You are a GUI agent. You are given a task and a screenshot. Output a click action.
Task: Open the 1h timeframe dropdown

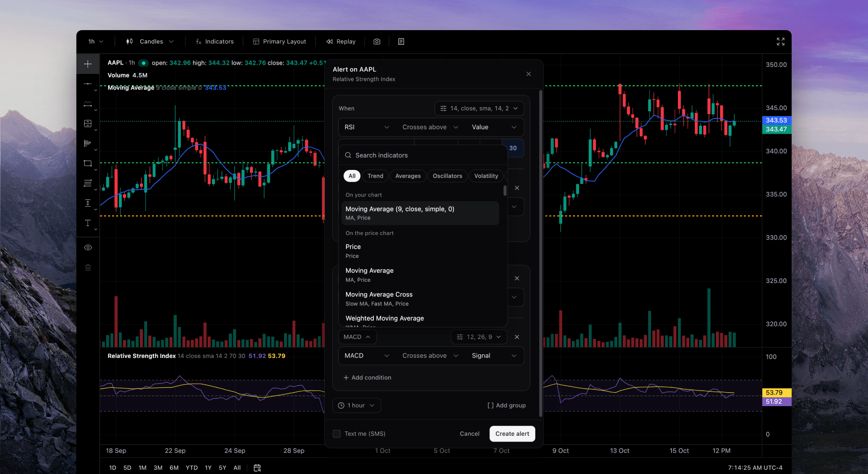96,41
